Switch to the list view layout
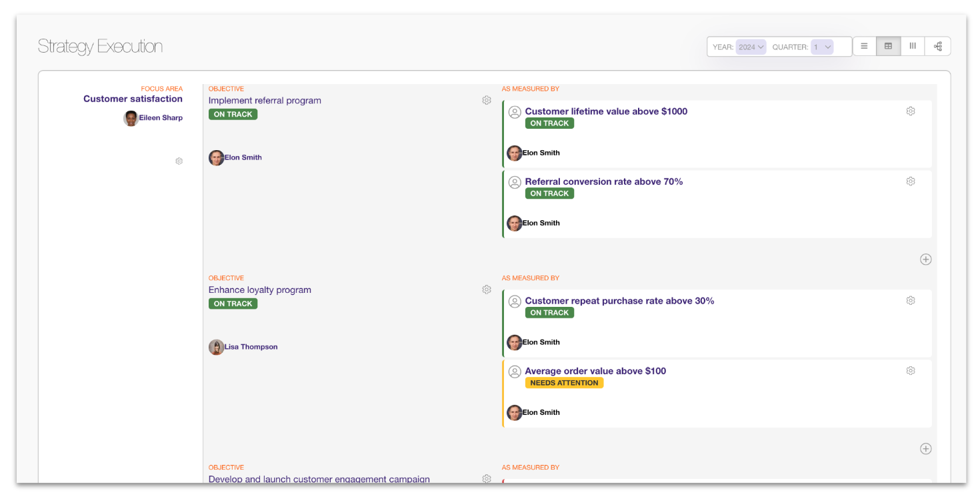 pyautogui.click(x=864, y=47)
